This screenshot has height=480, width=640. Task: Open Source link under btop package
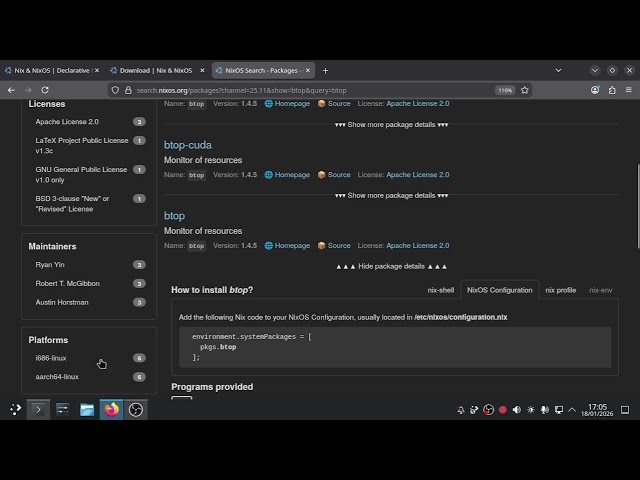(x=334, y=246)
